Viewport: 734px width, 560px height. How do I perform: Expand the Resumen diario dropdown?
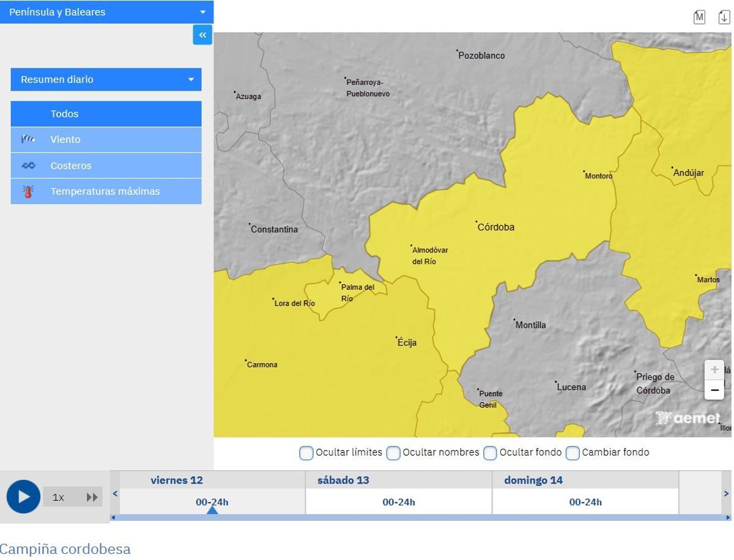pyautogui.click(x=106, y=79)
